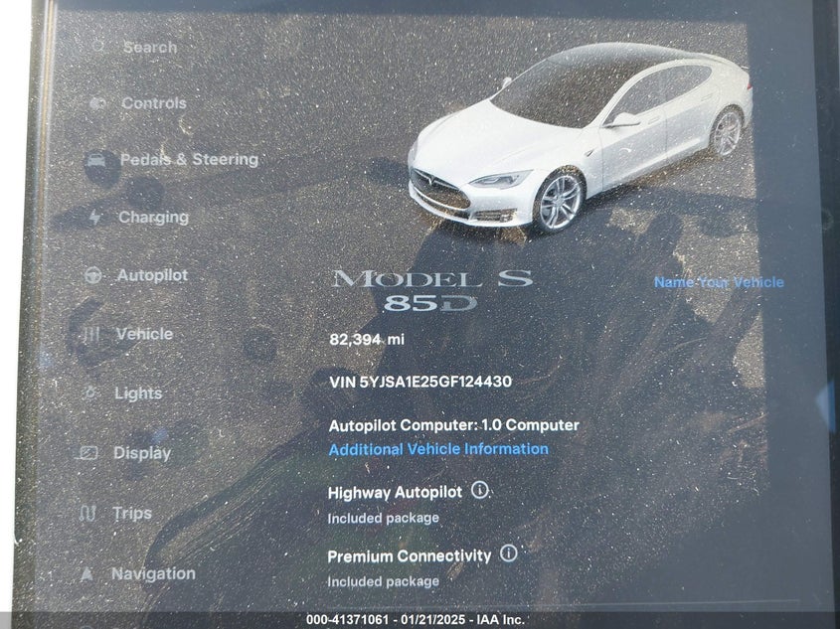Select the Charging lightning bolt icon
The height and width of the screenshot is (629, 840).
coord(95,218)
